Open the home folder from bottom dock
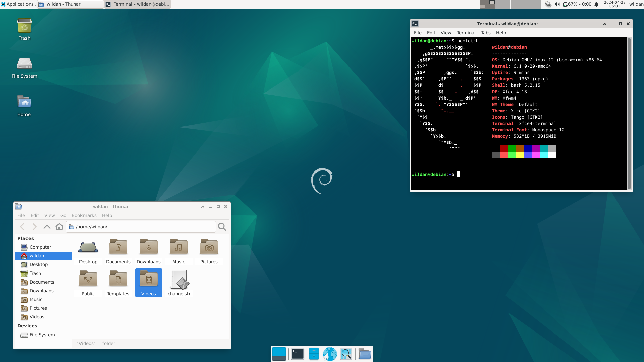Image resolution: width=644 pixels, height=362 pixels. (x=365, y=354)
